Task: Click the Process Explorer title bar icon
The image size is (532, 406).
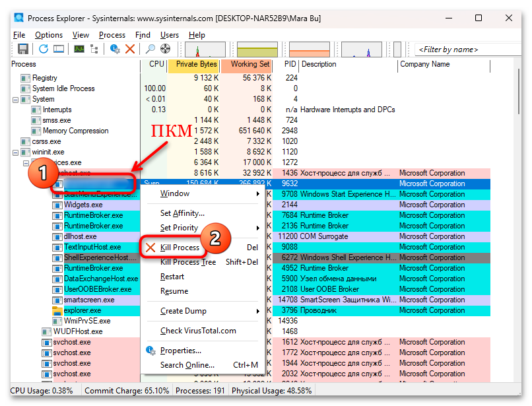Action: [18, 18]
